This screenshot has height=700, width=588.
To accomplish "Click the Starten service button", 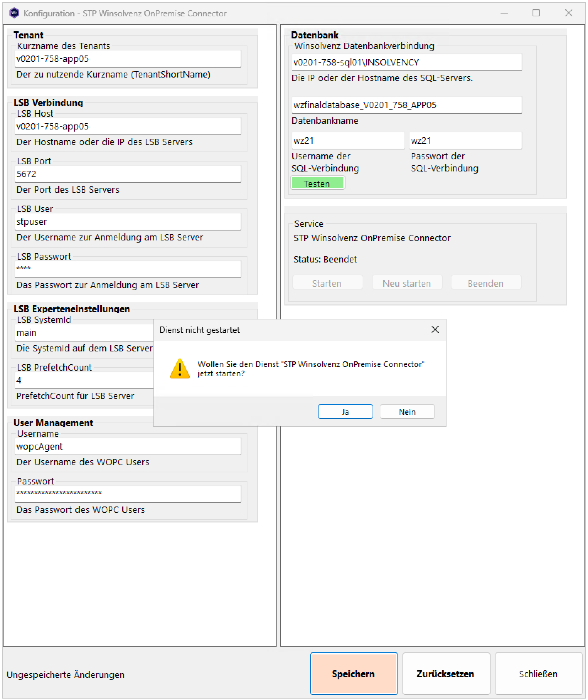I will coord(327,283).
